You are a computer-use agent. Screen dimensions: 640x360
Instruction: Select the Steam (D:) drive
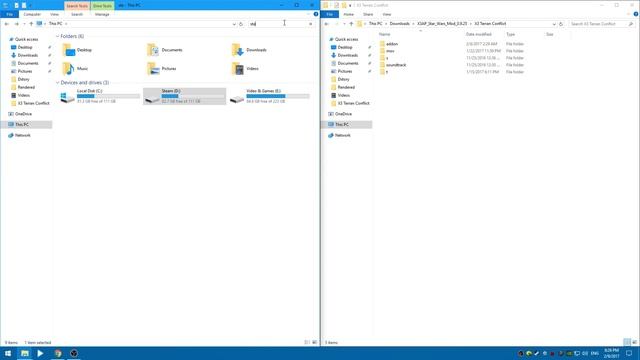(x=184, y=96)
